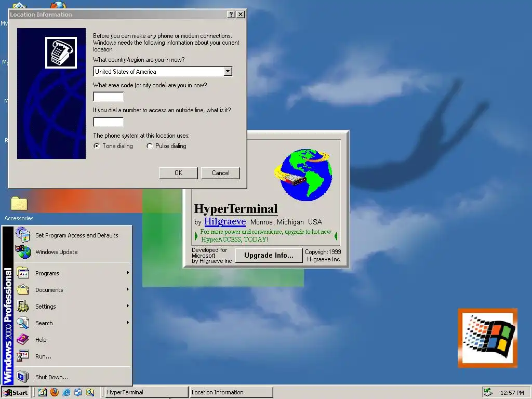532x399 pixels.
Task: Click the Programs folder icon
Action: pos(23,273)
